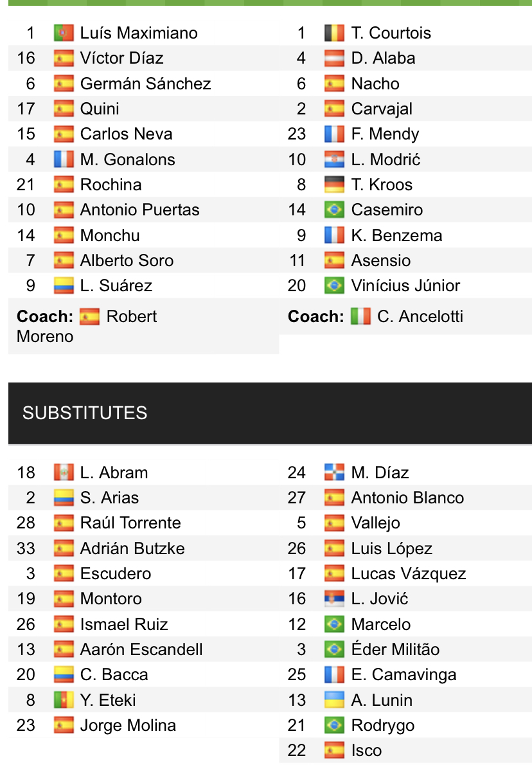This screenshot has height=774, width=532.
Task: Click the Italy flag next to C. Ancelotti
Action: (361, 316)
